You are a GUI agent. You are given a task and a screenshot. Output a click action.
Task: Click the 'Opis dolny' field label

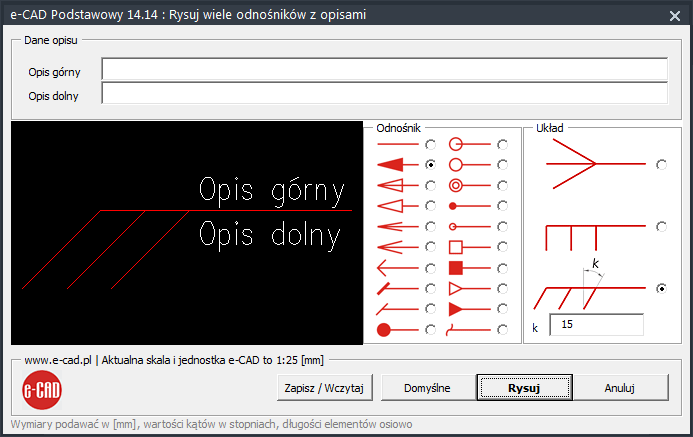point(53,96)
